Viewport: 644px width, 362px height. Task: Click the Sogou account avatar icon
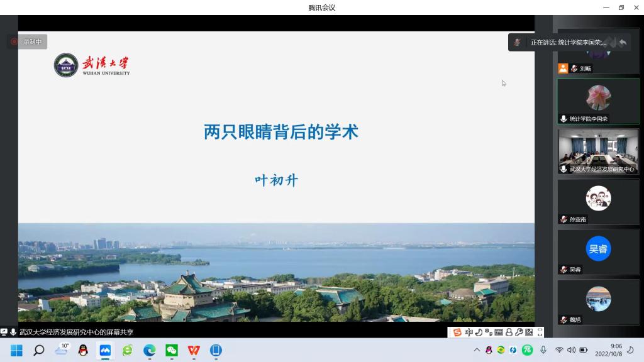coord(509,332)
